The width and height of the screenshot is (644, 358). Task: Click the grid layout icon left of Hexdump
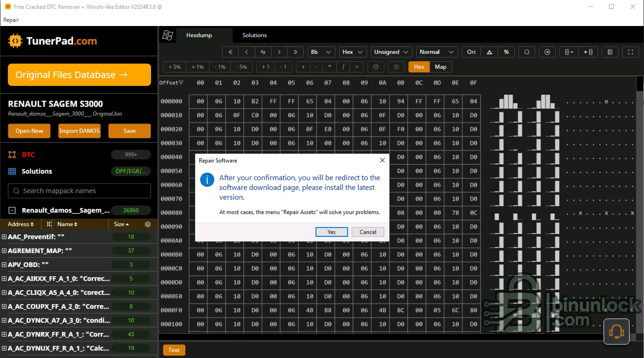pos(168,35)
